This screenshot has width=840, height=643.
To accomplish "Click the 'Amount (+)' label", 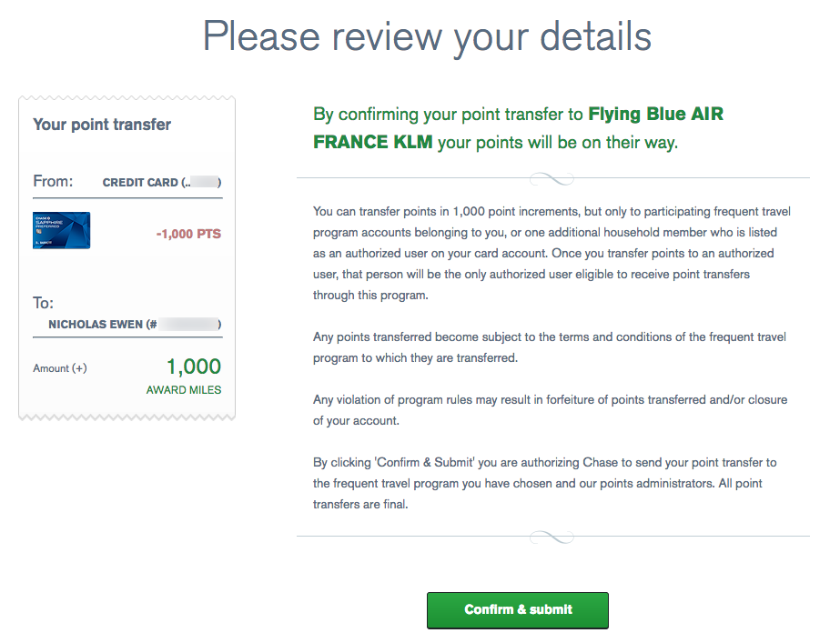I will [60, 368].
